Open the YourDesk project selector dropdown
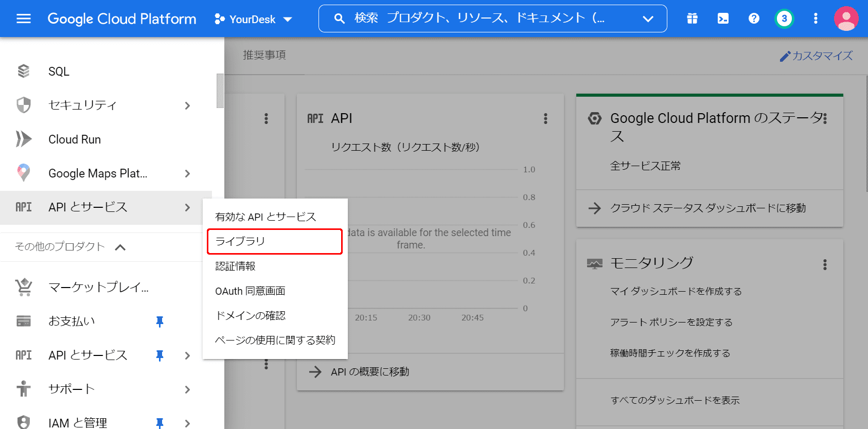Viewport: 868px width, 429px height. tap(253, 19)
